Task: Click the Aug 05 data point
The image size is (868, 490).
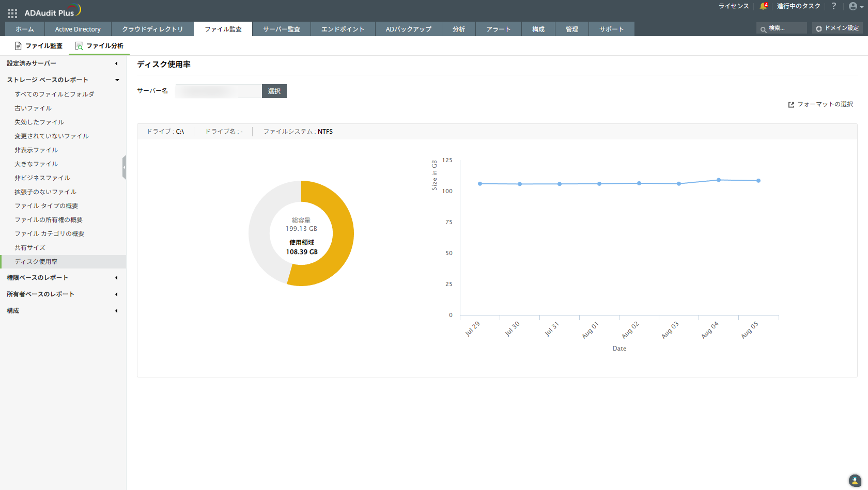Action: (758, 181)
